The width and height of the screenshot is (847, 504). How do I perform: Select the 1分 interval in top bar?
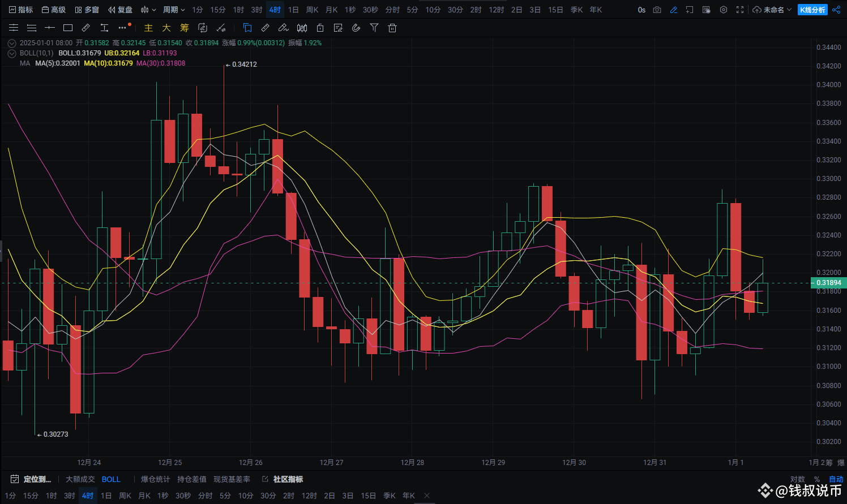click(197, 10)
